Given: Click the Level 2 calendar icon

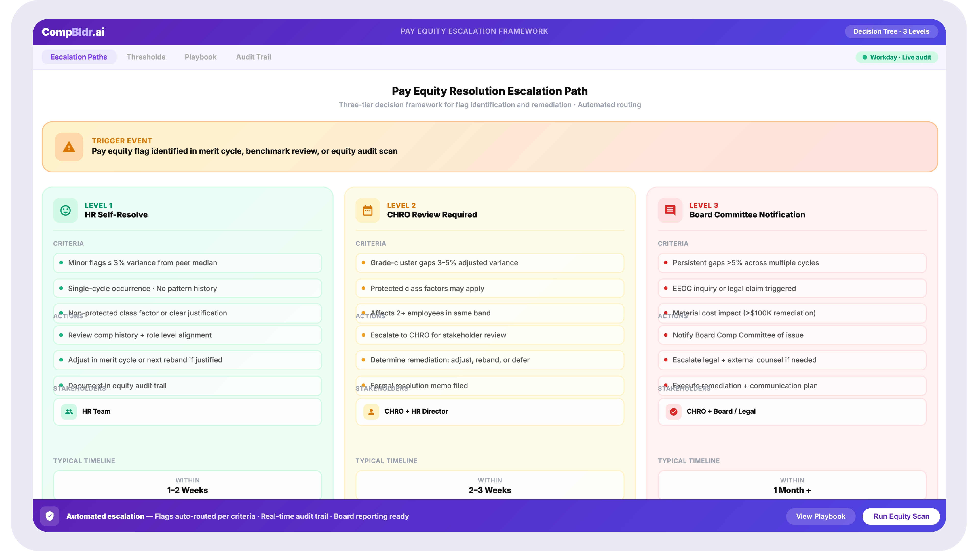Looking at the screenshot, I should tap(367, 210).
